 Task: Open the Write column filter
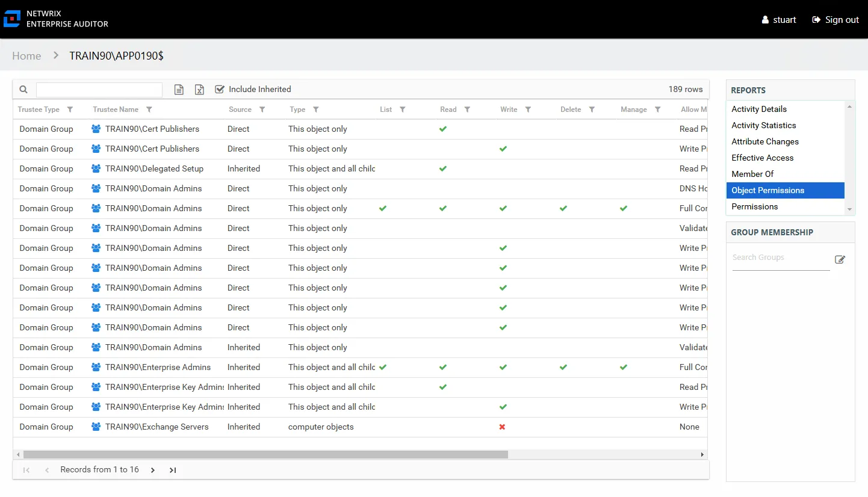528,110
